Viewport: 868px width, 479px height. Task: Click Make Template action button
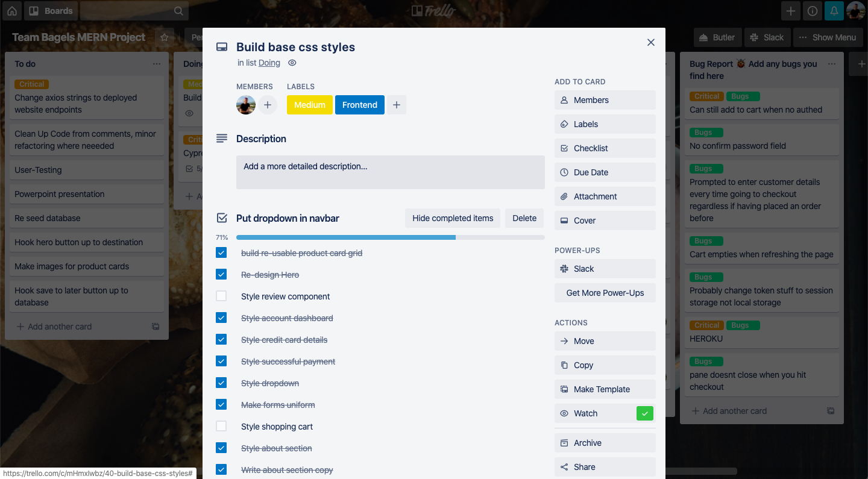[x=605, y=389]
